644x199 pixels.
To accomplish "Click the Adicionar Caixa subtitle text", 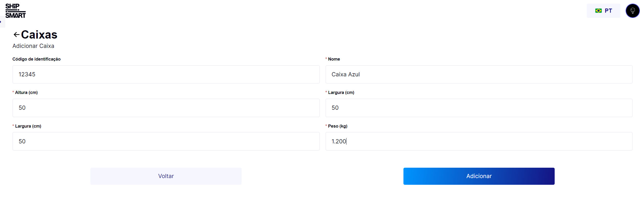I will (x=33, y=46).
